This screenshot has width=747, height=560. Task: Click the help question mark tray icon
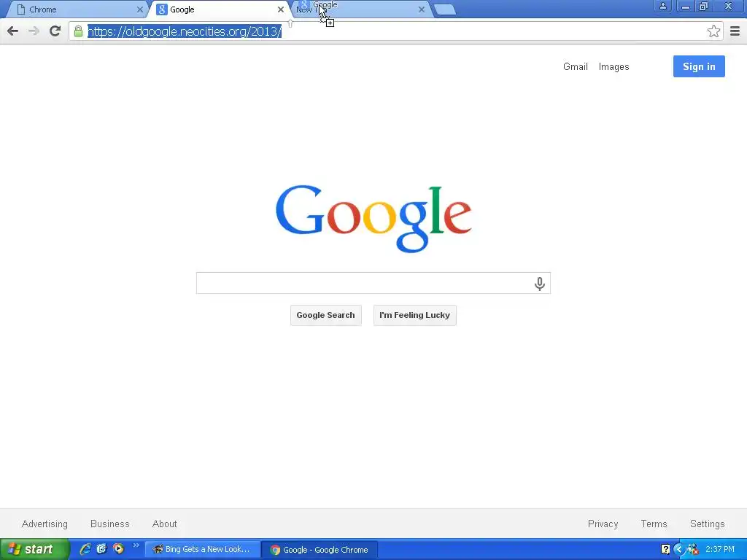[665, 550]
